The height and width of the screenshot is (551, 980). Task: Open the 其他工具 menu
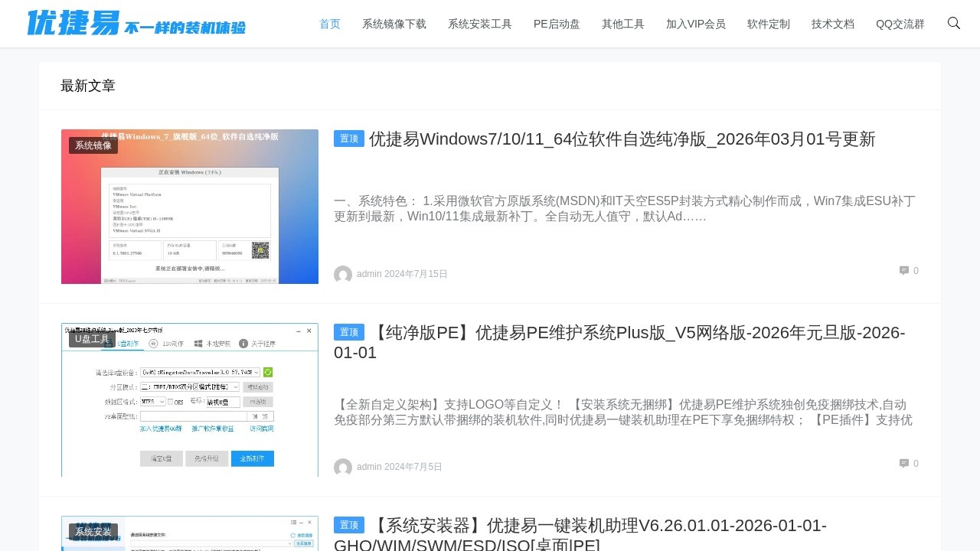click(623, 24)
